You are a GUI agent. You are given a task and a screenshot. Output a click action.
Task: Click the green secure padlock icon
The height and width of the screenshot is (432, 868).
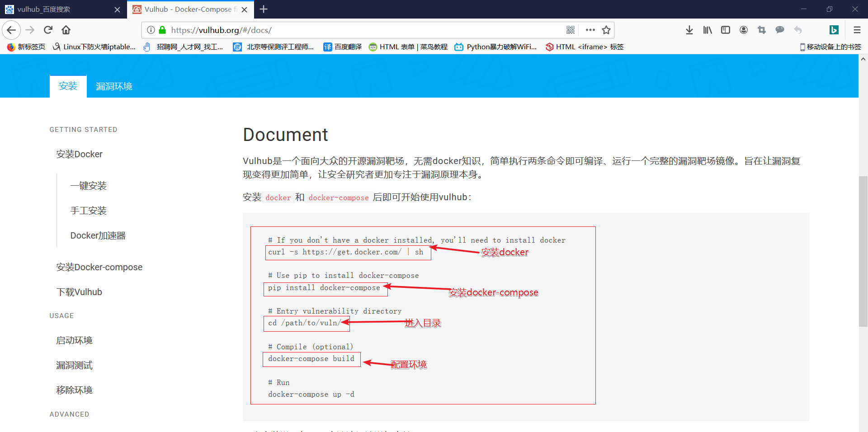162,30
